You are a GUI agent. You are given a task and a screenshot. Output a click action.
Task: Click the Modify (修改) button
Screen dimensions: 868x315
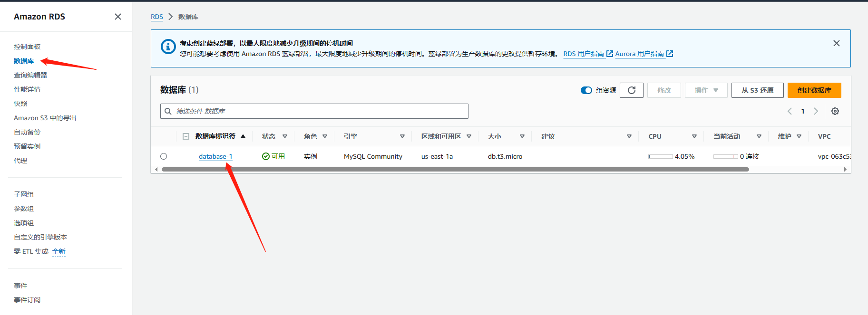[664, 90]
